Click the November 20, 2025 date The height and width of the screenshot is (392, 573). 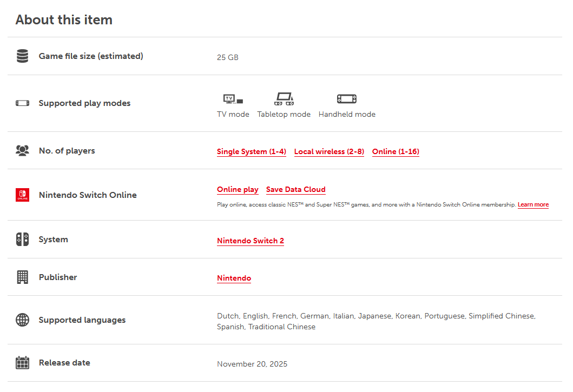(252, 364)
